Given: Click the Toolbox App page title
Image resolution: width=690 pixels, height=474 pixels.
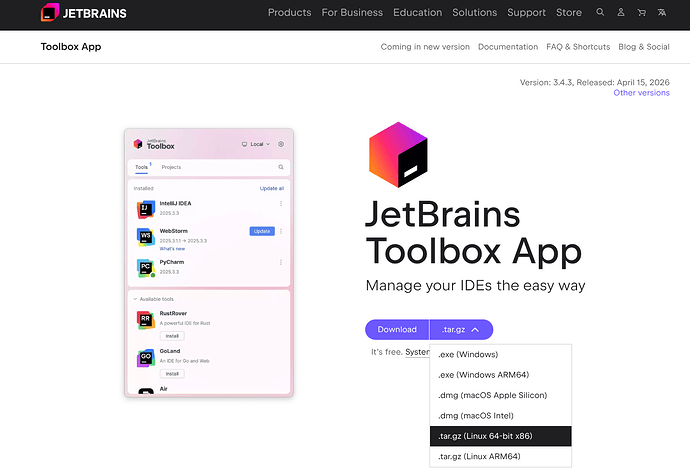Looking at the screenshot, I should tap(71, 47).
